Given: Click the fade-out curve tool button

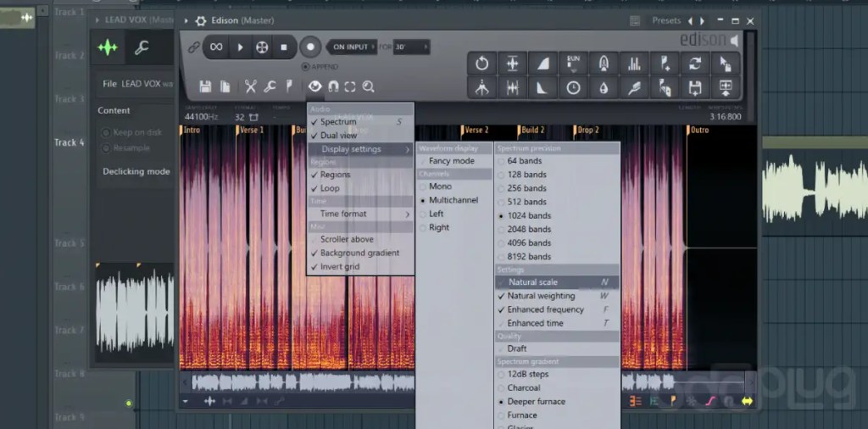Looking at the screenshot, I should [x=543, y=87].
